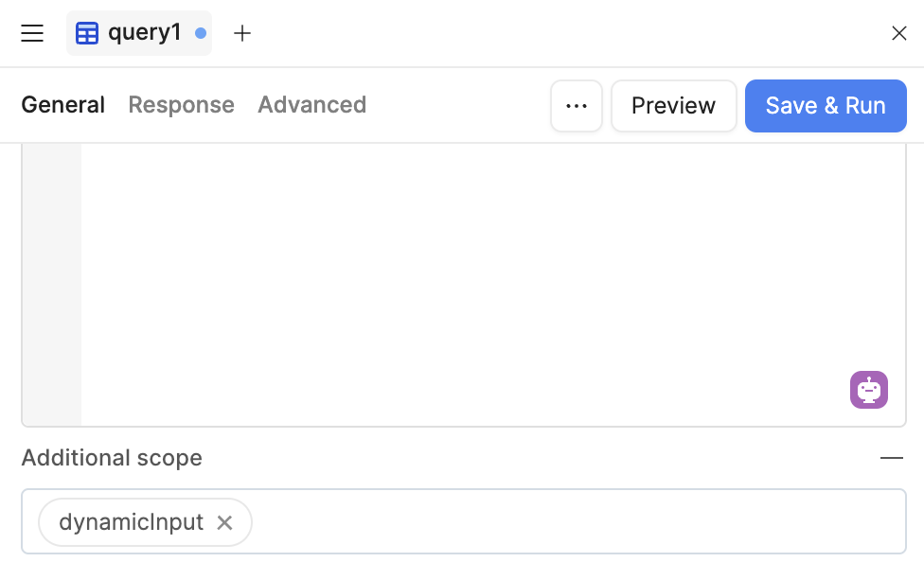This screenshot has width=924, height=562.
Task: Click the editor line-number gutter
Action: pos(52,284)
